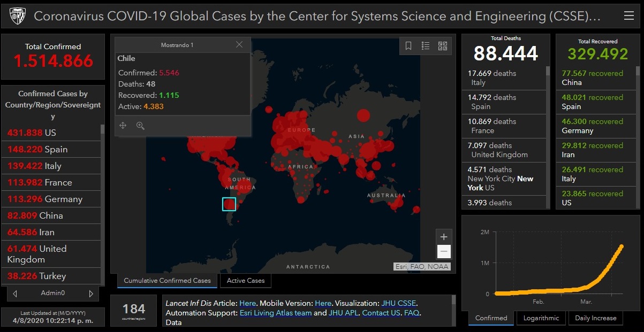Switch to the Active Cases tab
This screenshot has width=644, height=332.
tap(245, 280)
